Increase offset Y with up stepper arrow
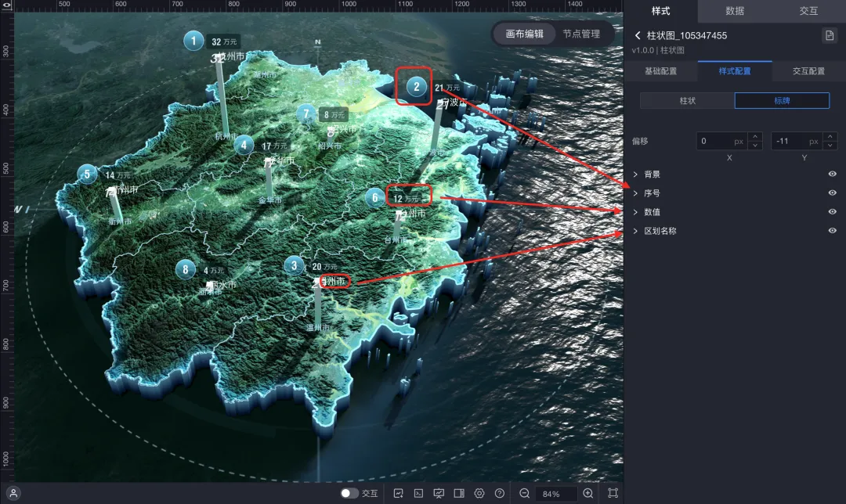The image size is (846, 504). (830, 137)
